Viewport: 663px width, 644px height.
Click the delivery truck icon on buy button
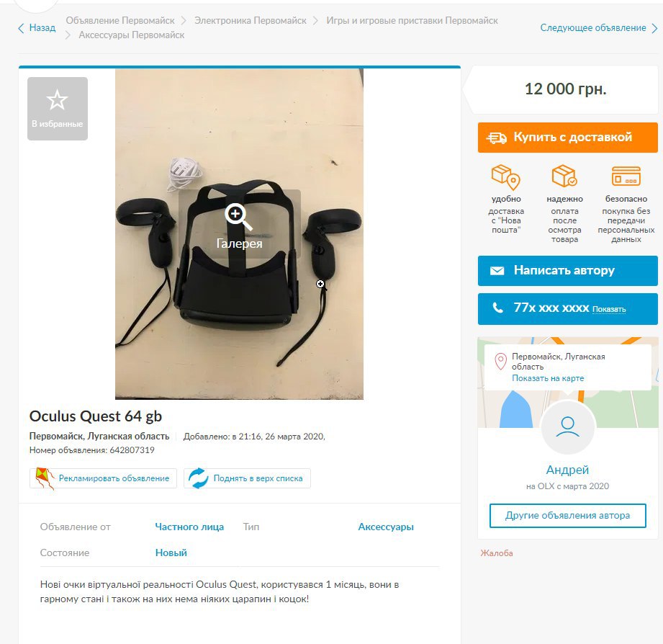click(497, 138)
